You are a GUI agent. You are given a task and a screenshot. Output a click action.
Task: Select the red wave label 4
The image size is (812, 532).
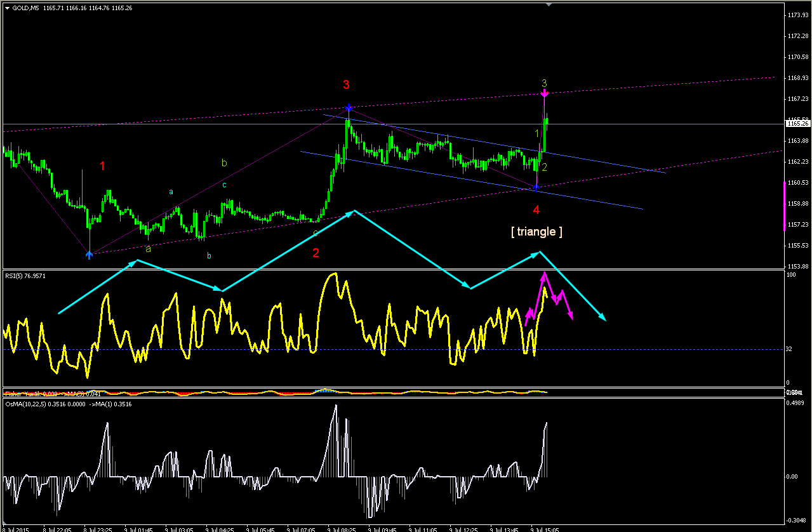click(x=536, y=209)
